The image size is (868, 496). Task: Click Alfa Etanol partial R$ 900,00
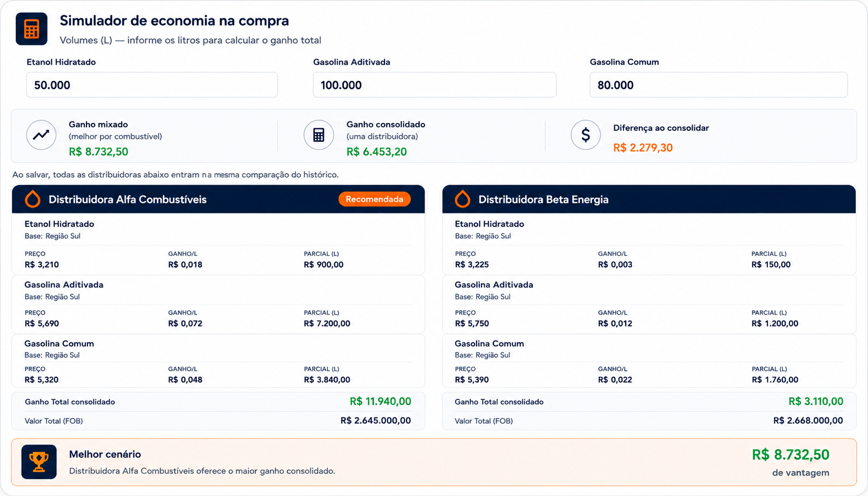pyautogui.click(x=324, y=265)
